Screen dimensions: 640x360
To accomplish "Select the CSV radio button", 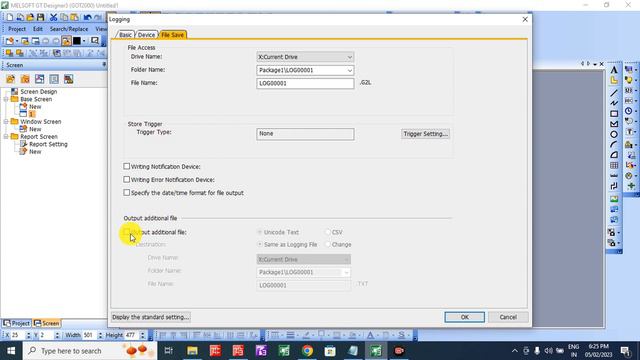I will pyautogui.click(x=327, y=232).
